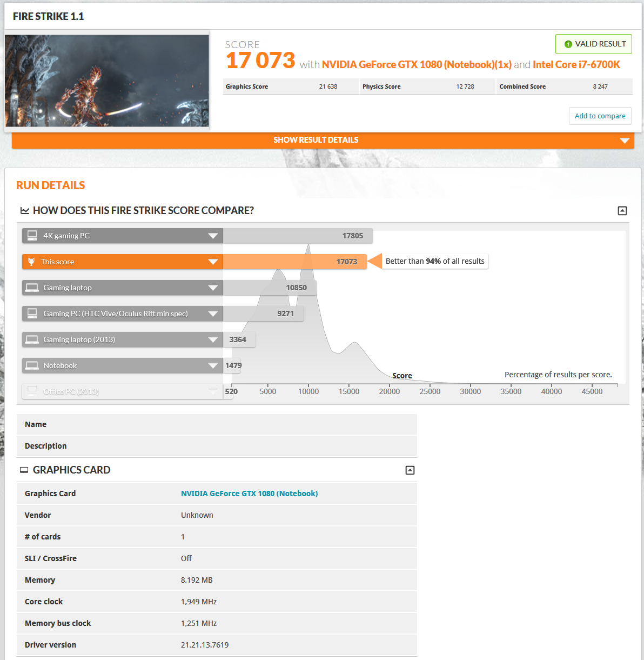Viewport: 644px width, 660px height.
Task: Click the 17805 score bar
Action: 298,236
